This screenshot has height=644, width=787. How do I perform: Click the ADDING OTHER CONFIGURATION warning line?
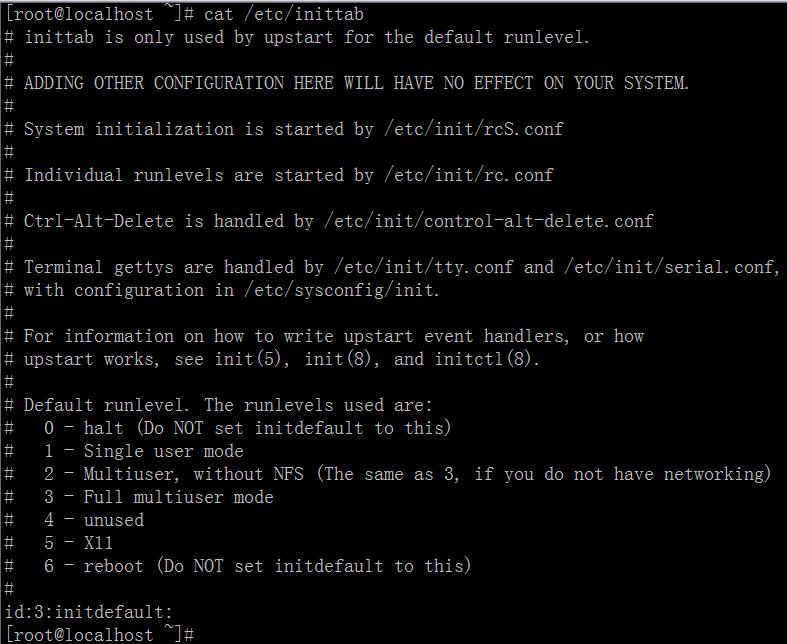[356, 83]
